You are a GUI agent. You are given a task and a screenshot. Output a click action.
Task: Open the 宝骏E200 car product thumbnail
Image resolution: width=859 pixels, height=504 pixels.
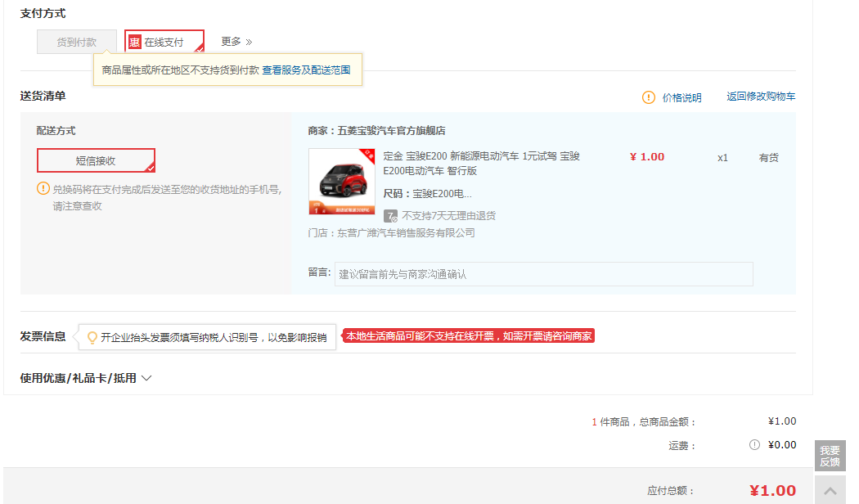click(x=342, y=182)
